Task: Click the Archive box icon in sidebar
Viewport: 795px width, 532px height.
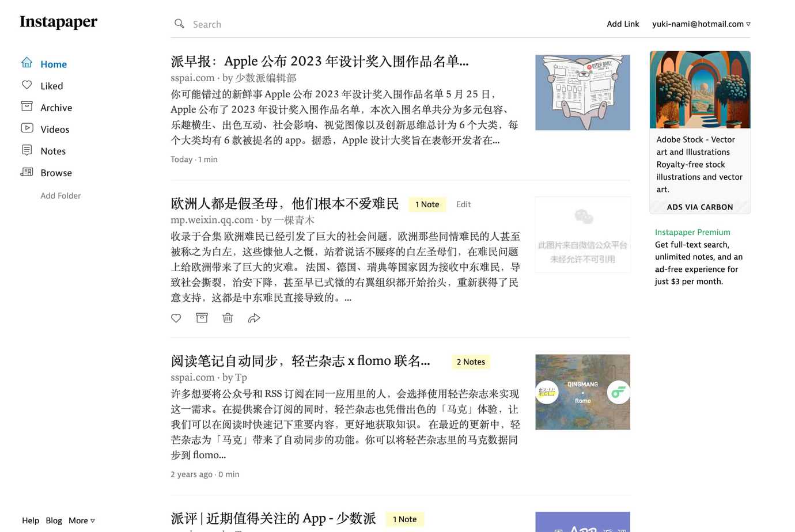Action: pos(27,107)
